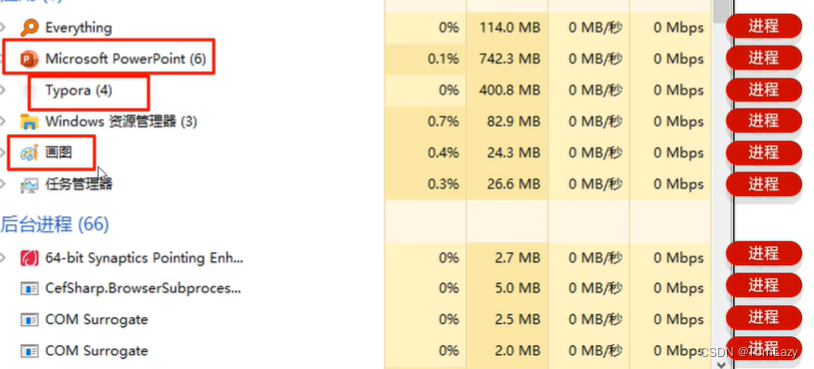Expand the Typora (4) process group
Viewport: 814px width, 369px height.
coord(3,90)
